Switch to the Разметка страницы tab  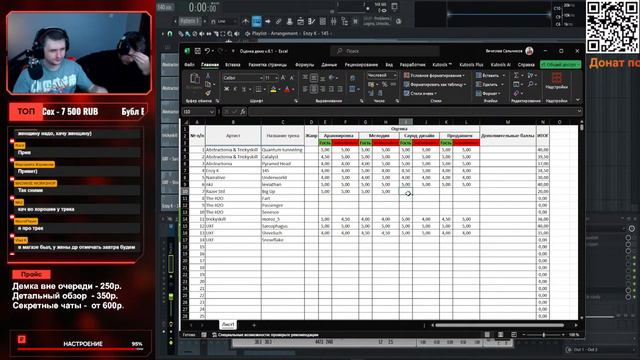[x=267, y=64]
